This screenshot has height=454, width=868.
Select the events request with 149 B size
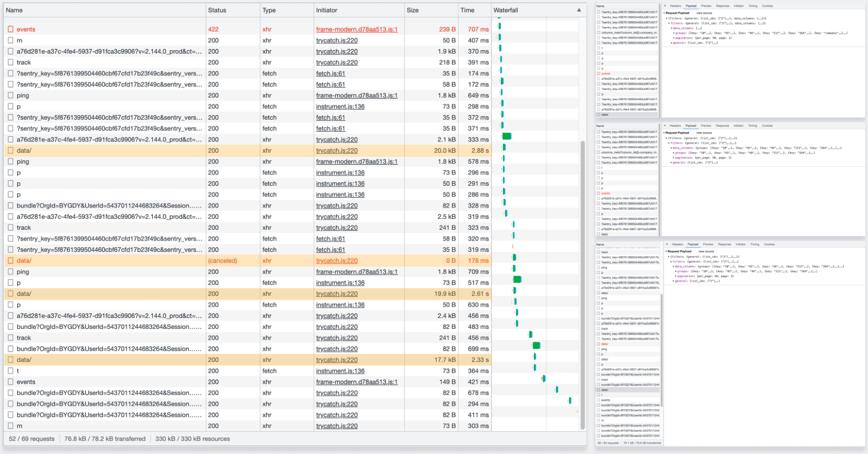tap(247, 382)
